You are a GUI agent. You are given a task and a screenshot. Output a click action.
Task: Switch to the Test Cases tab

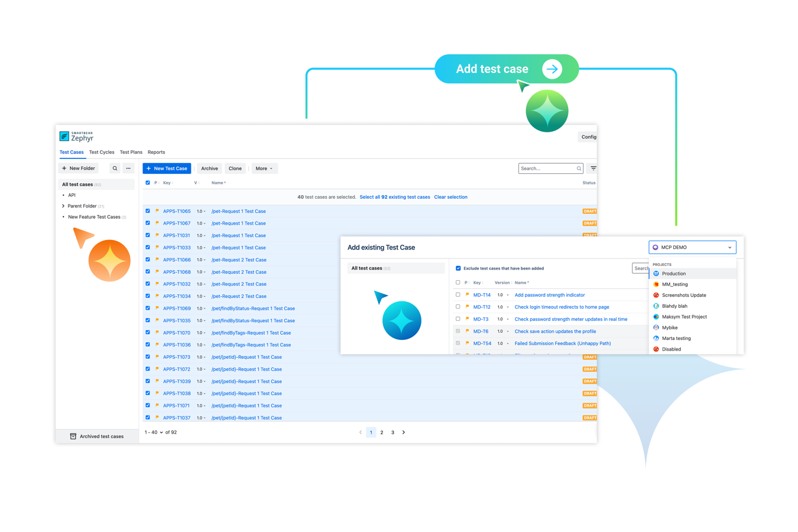tap(72, 152)
